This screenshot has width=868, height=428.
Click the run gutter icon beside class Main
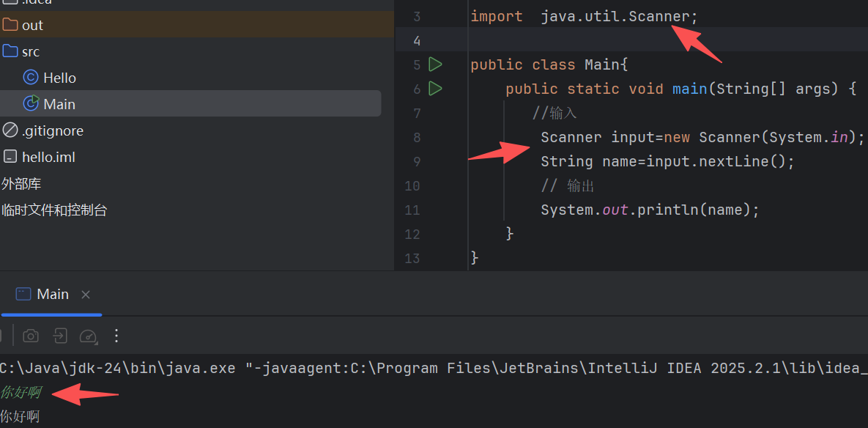pos(435,64)
